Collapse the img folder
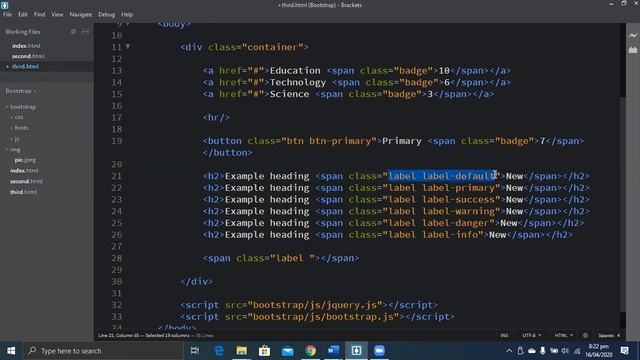The width and height of the screenshot is (640, 360). pyautogui.click(x=7, y=149)
